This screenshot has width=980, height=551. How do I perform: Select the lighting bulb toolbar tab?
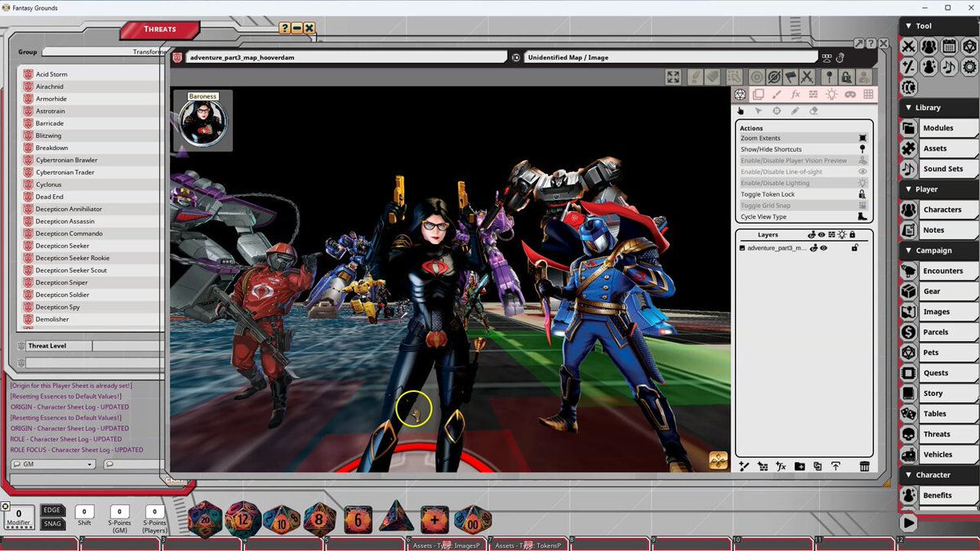pyautogui.click(x=831, y=95)
